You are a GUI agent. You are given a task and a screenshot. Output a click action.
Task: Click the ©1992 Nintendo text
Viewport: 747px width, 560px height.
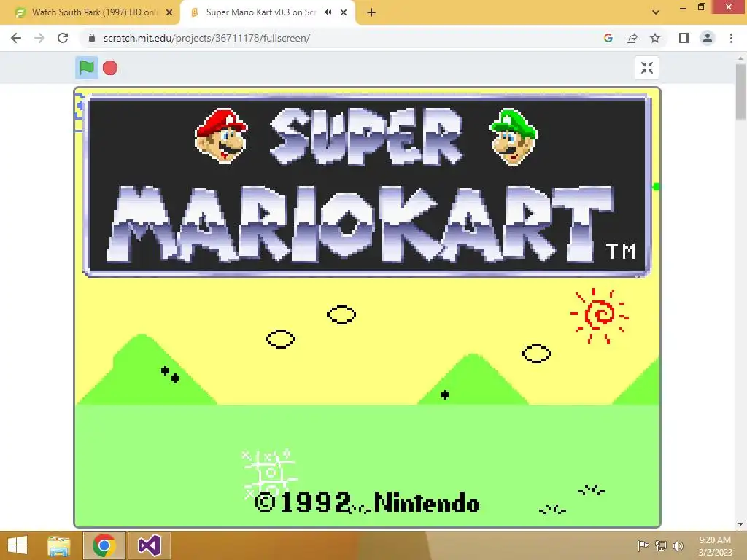[x=368, y=503]
